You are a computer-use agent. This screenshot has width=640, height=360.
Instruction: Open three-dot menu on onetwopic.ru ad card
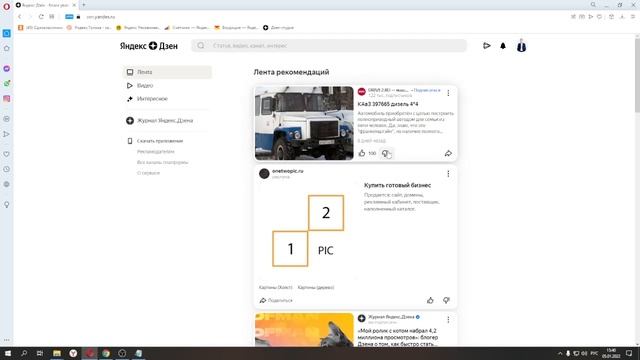(448, 174)
